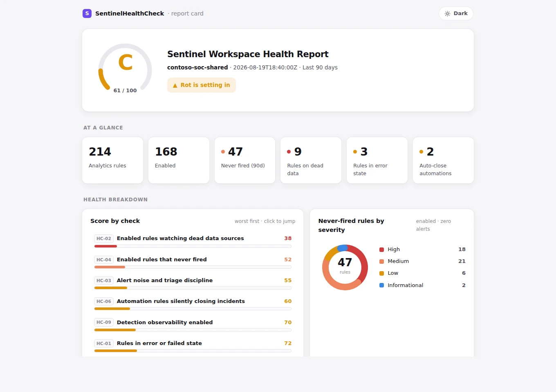Click the red High severity swatch
556x392 pixels.
point(381,249)
